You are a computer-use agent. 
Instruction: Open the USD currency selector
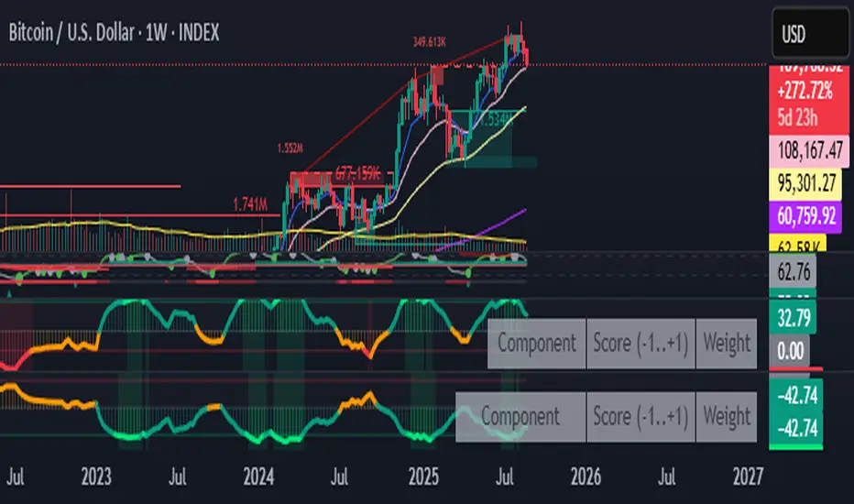[x=810, y=34]
